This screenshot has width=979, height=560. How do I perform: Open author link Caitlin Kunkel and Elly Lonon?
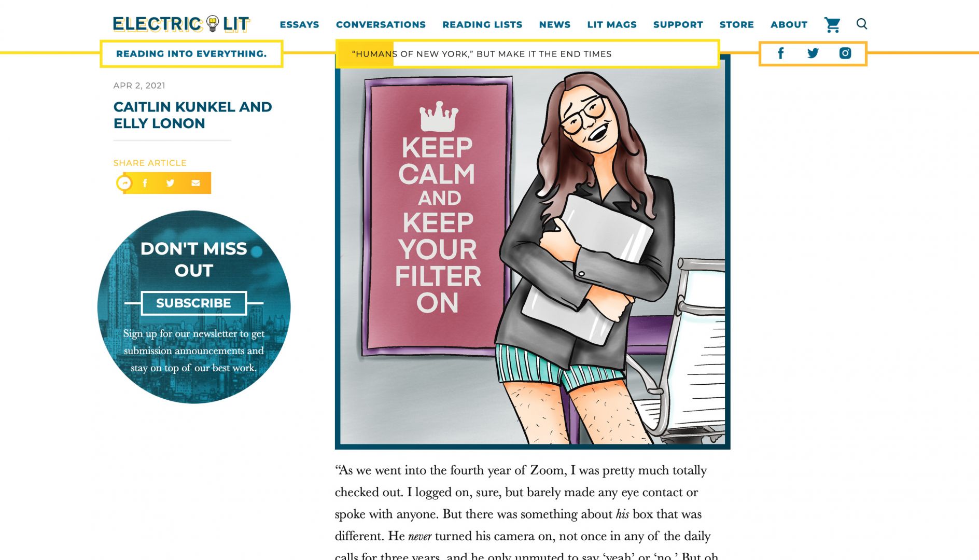(193, 115)
